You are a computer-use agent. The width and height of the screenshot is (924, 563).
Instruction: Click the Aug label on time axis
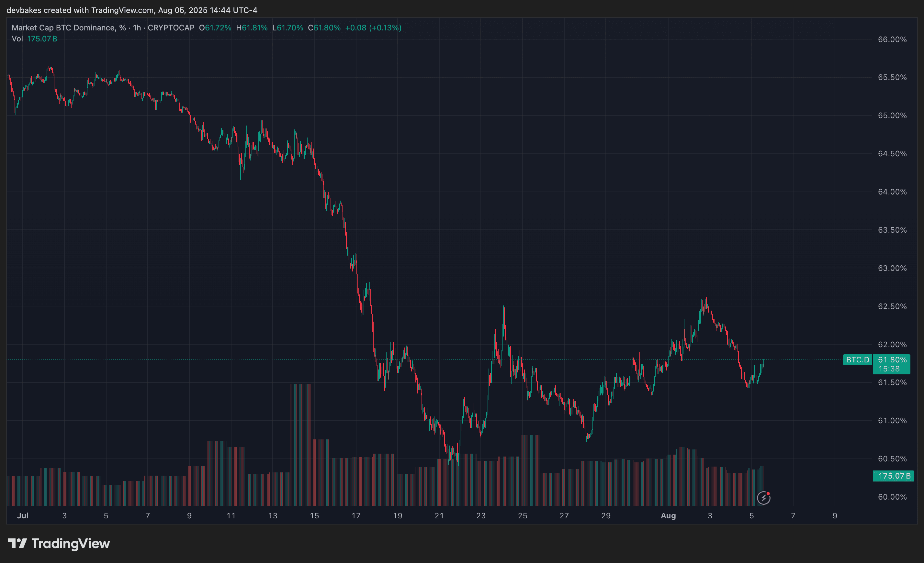point(668,516)
